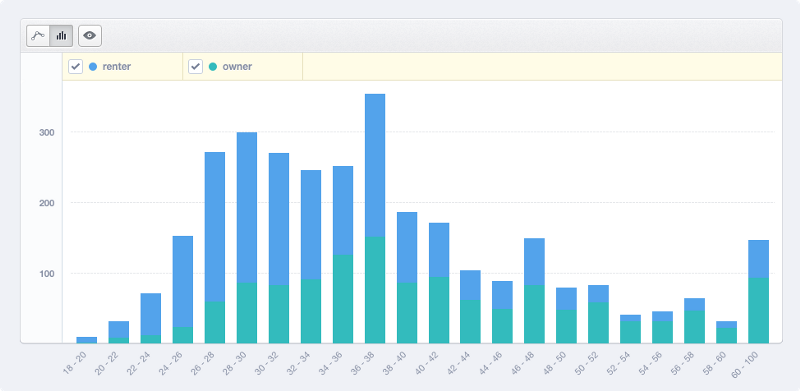Click the 300 y-axis value
The height and width of the screenshot is (391, 800).
47,133
